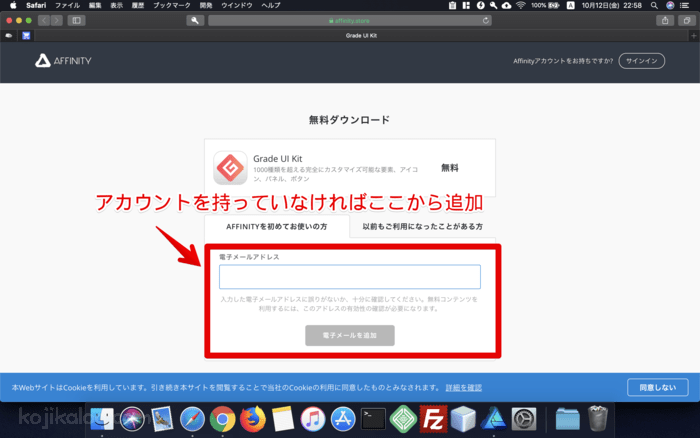Viewport: 700px width, 438px height.
Task: Open the 表示 menu
Action: (x=117, y=5)
